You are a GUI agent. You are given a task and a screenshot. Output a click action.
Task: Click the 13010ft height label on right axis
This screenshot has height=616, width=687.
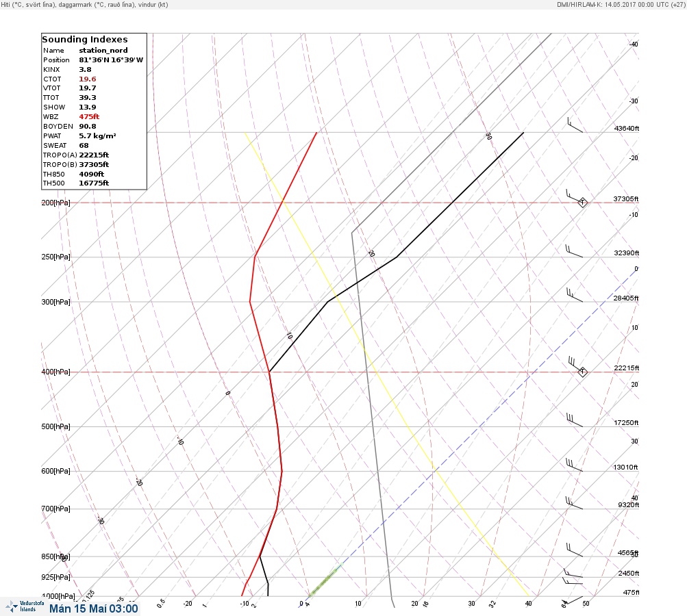click(x=625, y=467)
